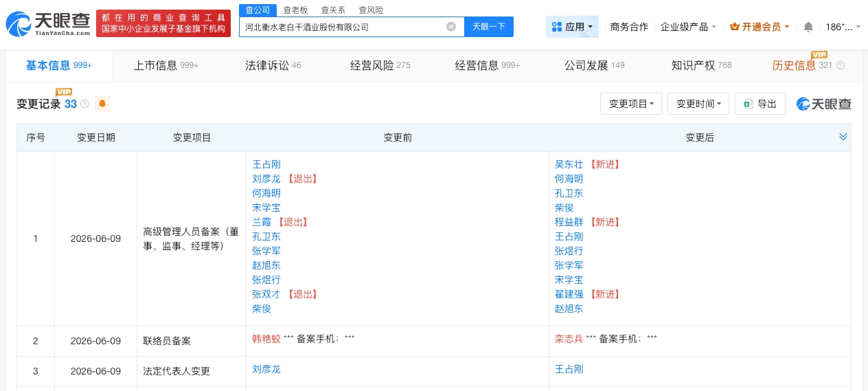Open 王占刚 link in 法定代表人变更 row
Screen dimensions: 868x391
(569, 369)
